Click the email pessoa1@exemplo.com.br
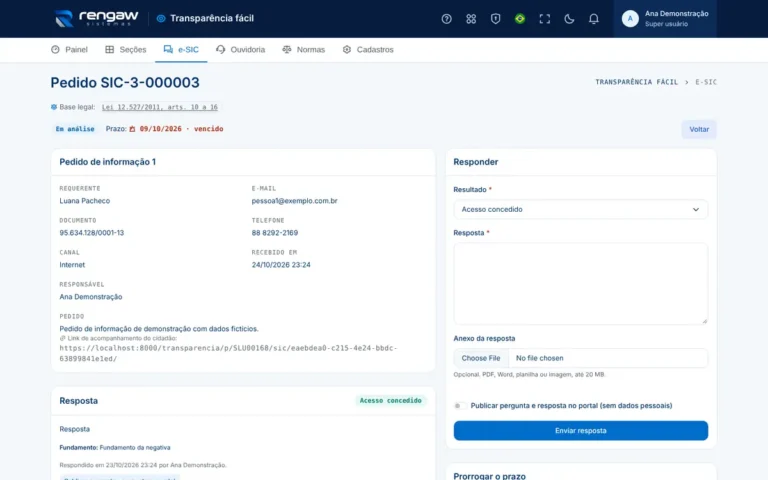768x480 pixels. click(x=294, y=201)
